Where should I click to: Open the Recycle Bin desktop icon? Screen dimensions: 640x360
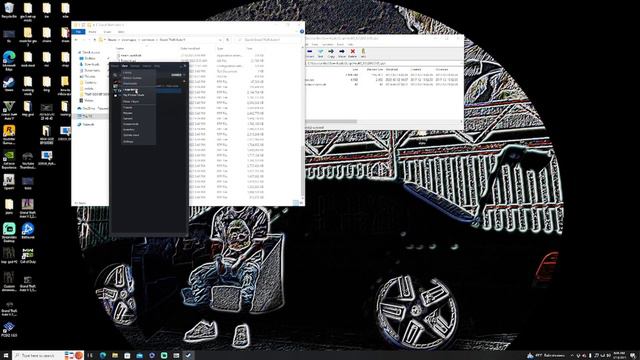tap(9, 10)
